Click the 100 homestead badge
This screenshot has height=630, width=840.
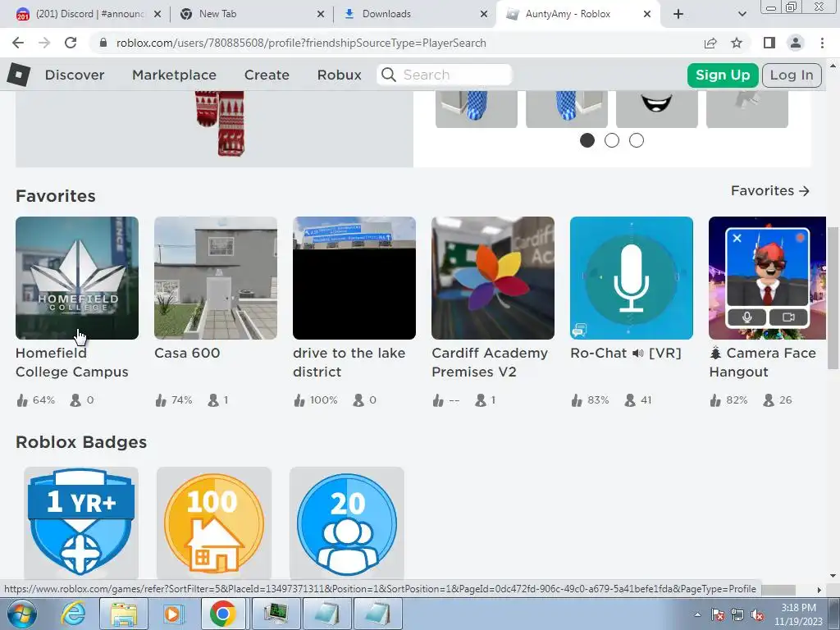pos(214,523)
